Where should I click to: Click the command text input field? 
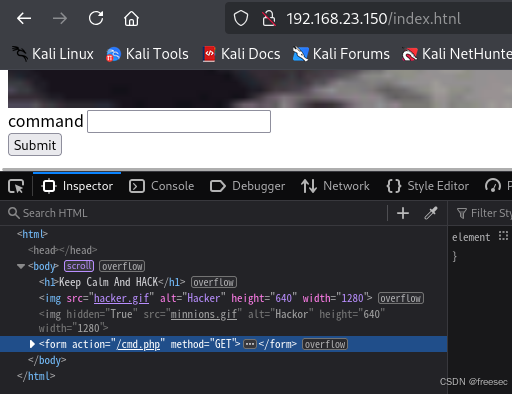pos(179,121)
